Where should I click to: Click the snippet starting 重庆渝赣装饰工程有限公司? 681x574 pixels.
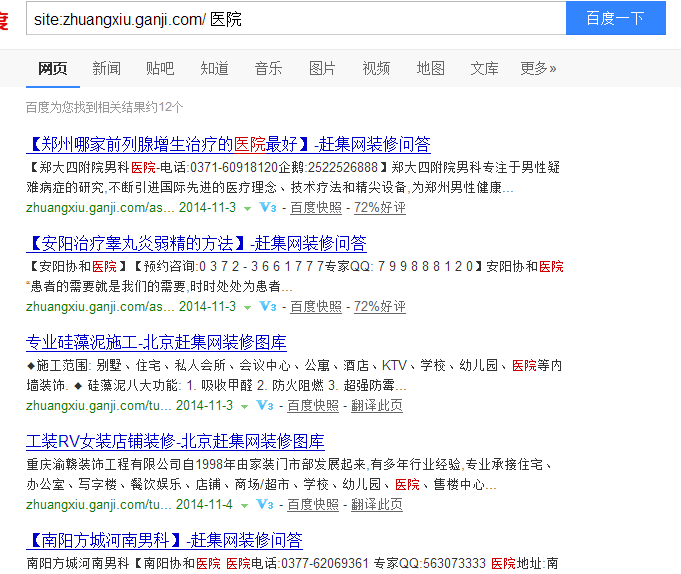point(290,475)
